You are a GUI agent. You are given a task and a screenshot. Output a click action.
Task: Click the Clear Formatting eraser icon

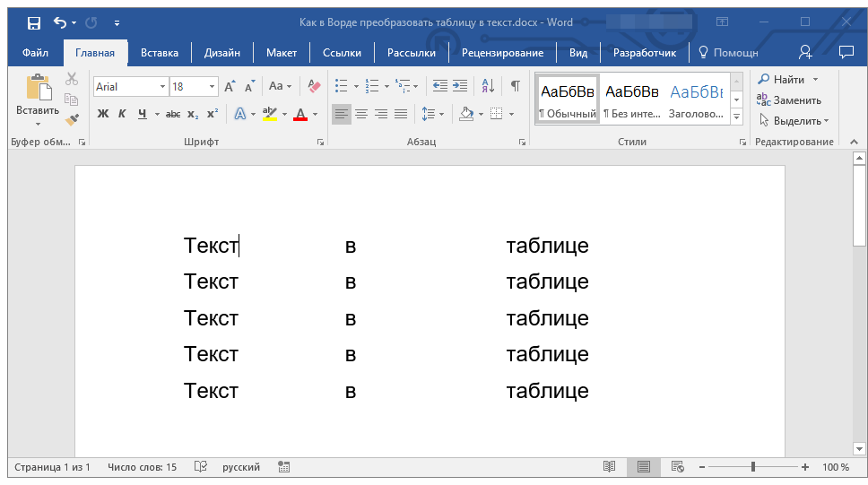[x=314, y=86]
